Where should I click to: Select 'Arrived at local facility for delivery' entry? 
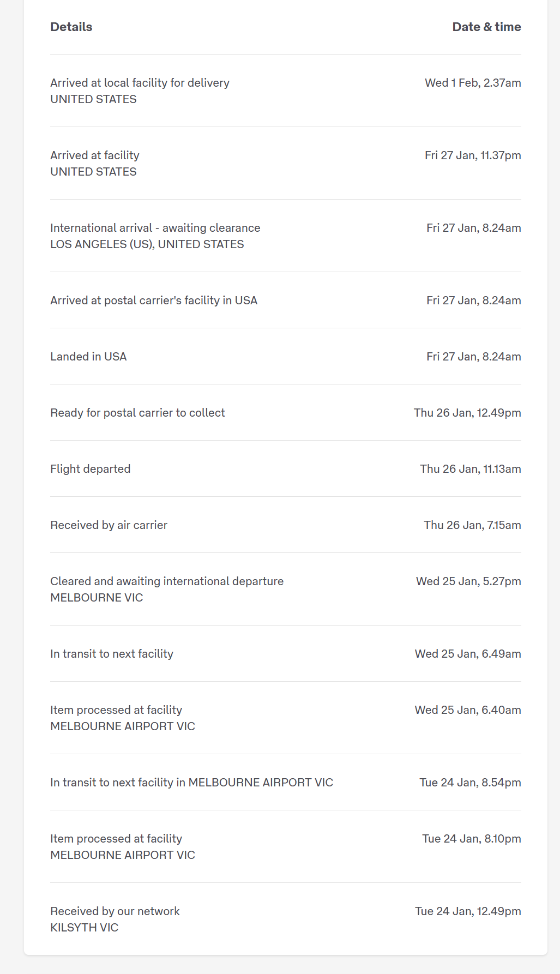click(x=140, y=83)
